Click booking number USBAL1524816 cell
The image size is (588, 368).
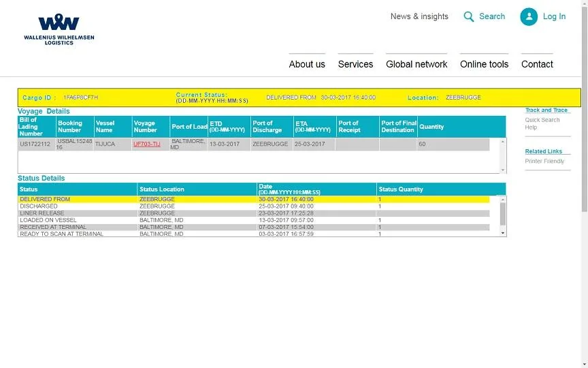coord(75,144)
